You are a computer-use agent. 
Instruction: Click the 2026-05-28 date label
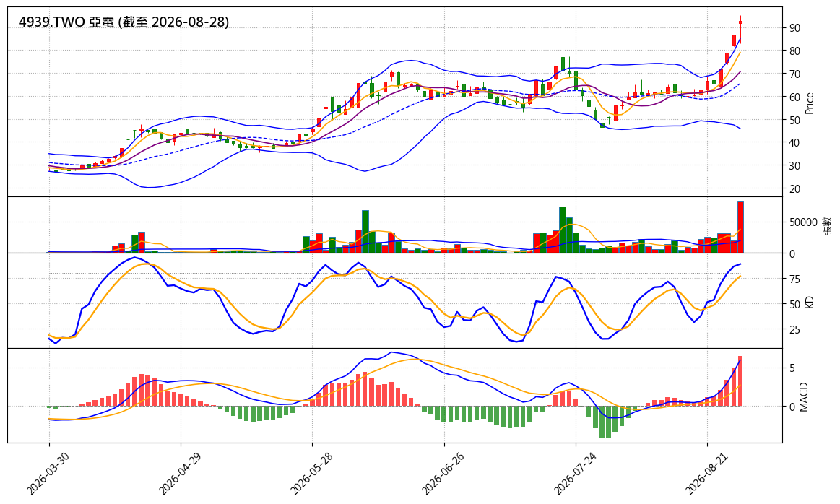[x=310, y=474]
